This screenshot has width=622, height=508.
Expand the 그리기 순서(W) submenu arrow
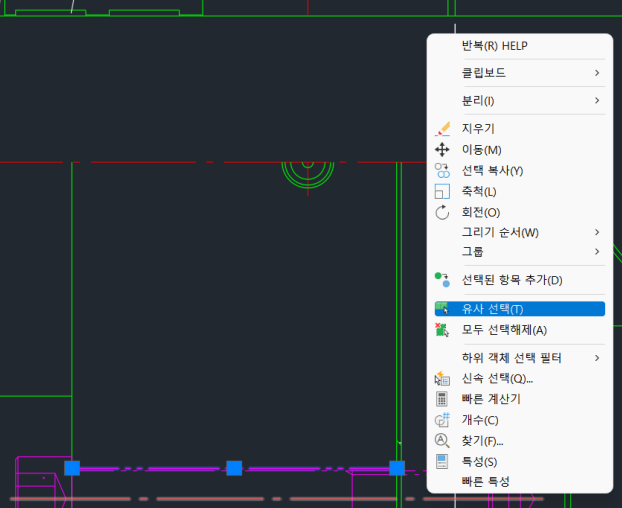click(x=597, y=232)
